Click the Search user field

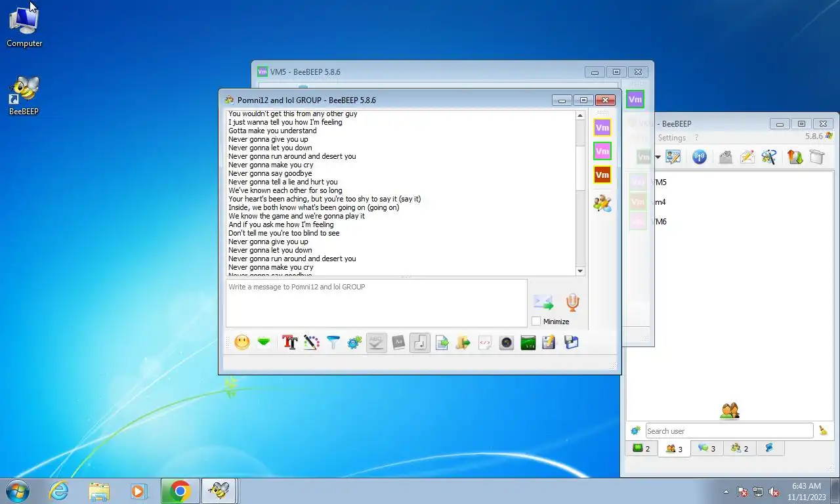(729, 431)
